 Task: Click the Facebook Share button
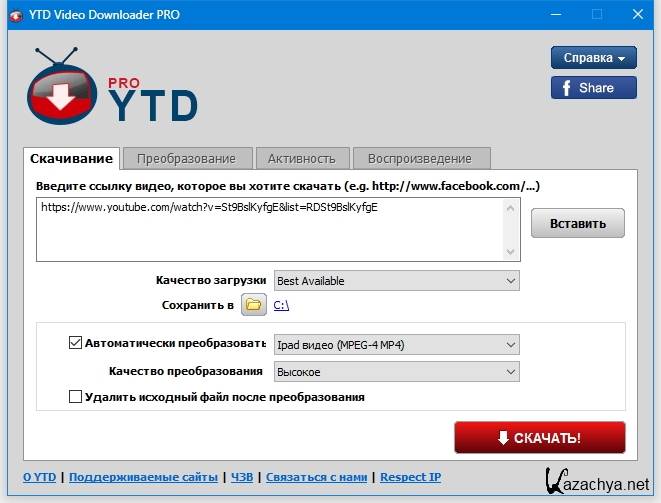tap(593, 87)
